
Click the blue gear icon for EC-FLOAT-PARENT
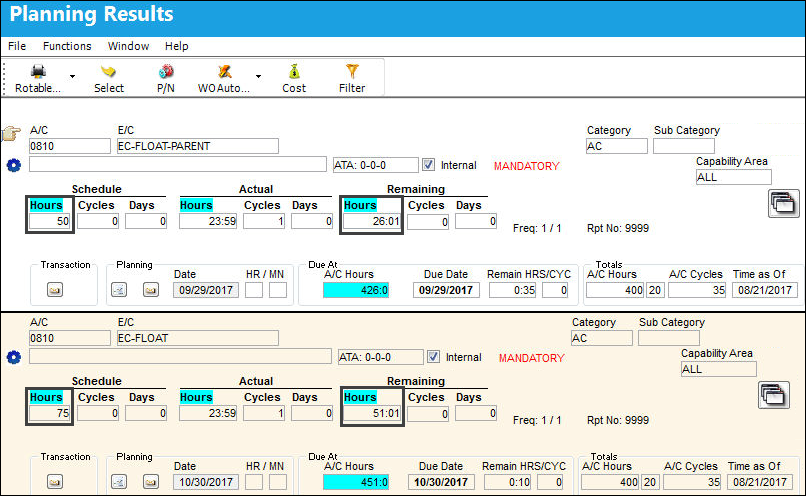(x=14, y=166)
